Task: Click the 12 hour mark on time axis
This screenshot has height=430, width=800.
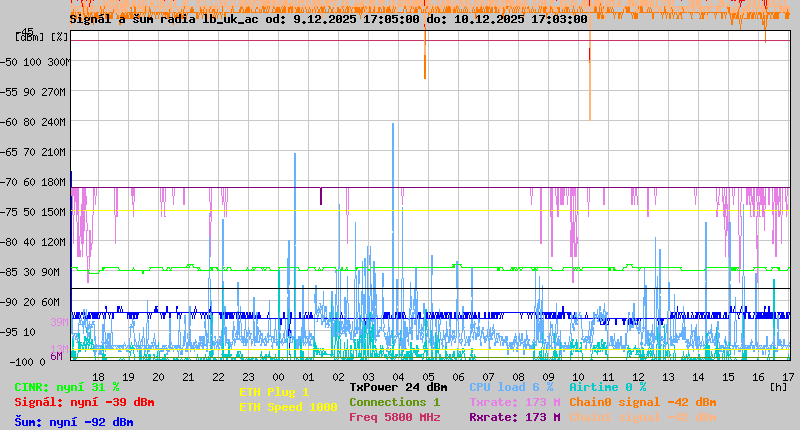Action: [x=638, y=376]
